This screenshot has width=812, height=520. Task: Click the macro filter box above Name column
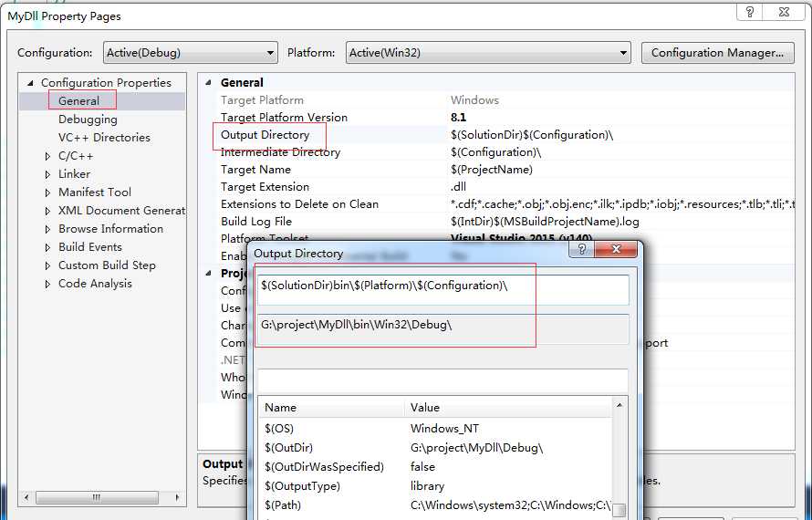[442, 380]
